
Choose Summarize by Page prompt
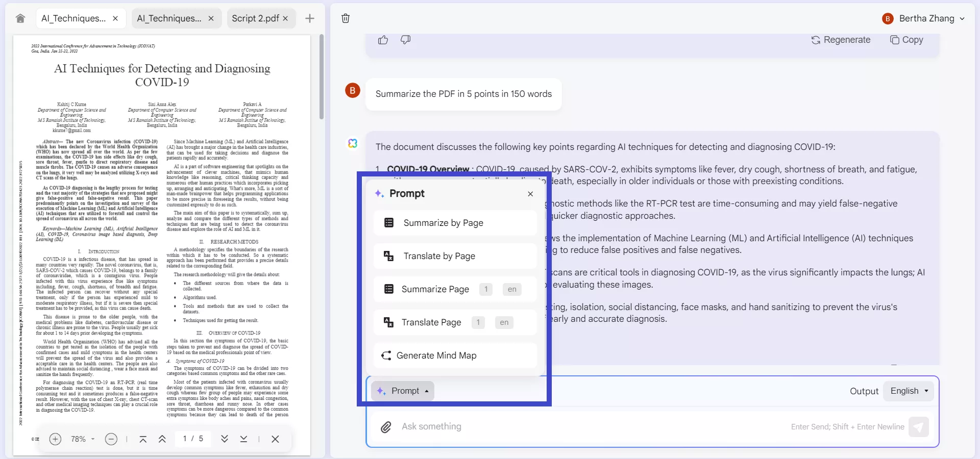coord(455,223)
